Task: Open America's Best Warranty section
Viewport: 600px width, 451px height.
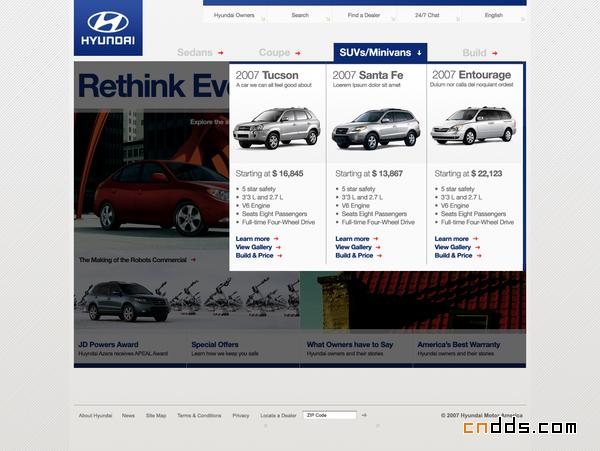Action: (458, 345)
